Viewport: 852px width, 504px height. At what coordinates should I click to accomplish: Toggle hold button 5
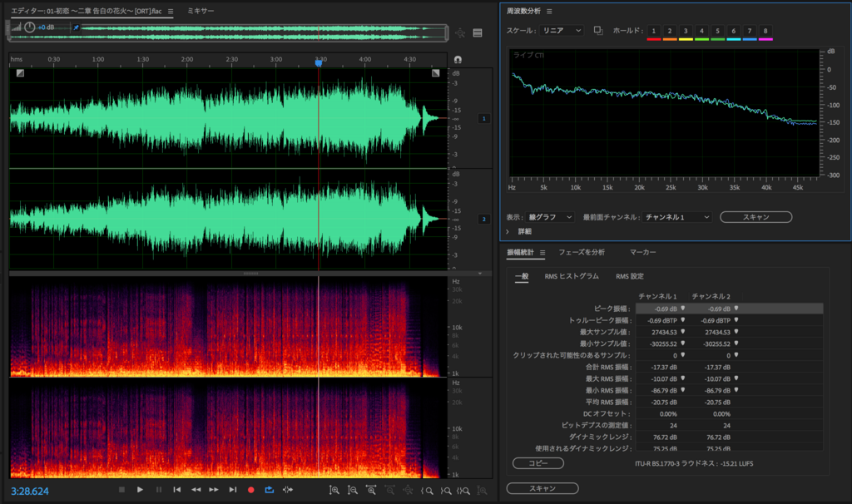718,31
